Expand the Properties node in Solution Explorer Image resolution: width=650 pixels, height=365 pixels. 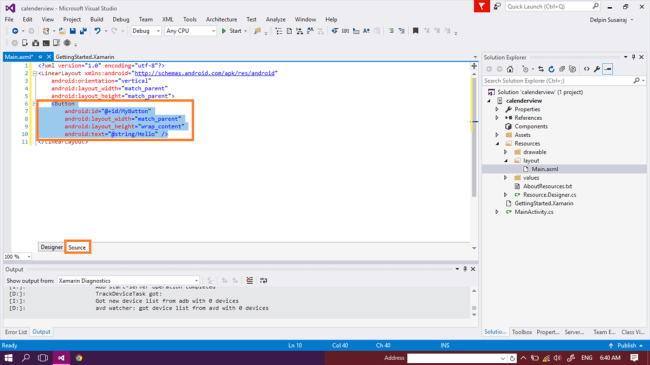pos(497,110)
